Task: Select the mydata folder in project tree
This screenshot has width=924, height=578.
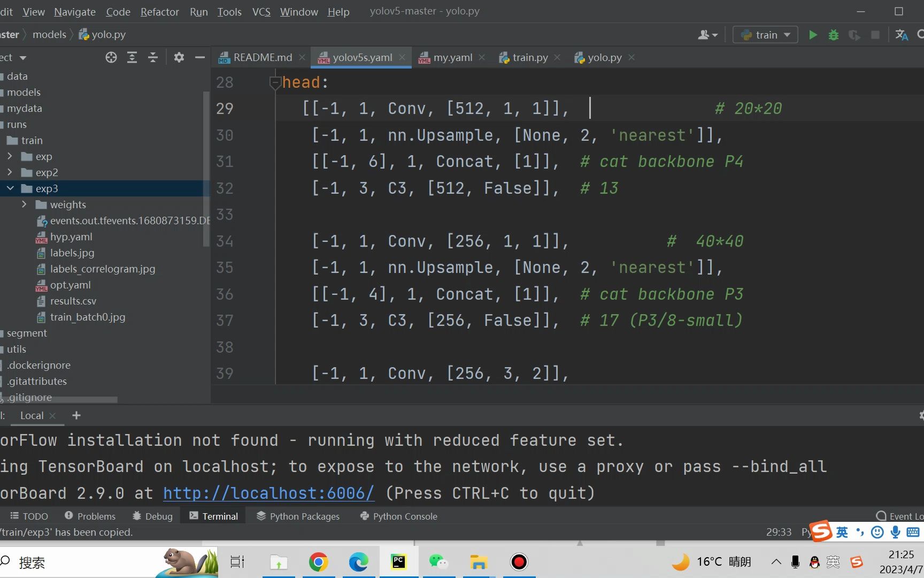Action: [24, 108]
